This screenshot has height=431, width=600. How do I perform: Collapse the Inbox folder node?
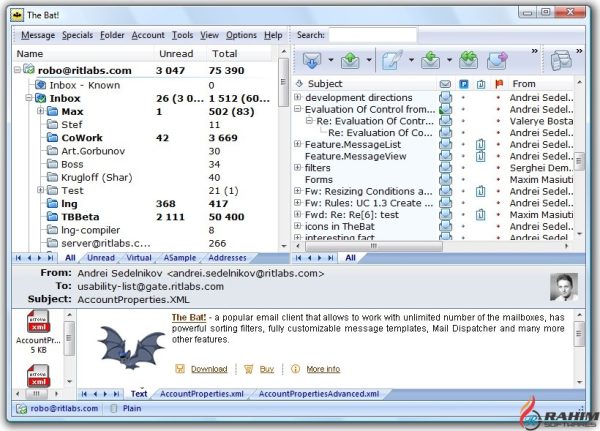tap(29, 98)
